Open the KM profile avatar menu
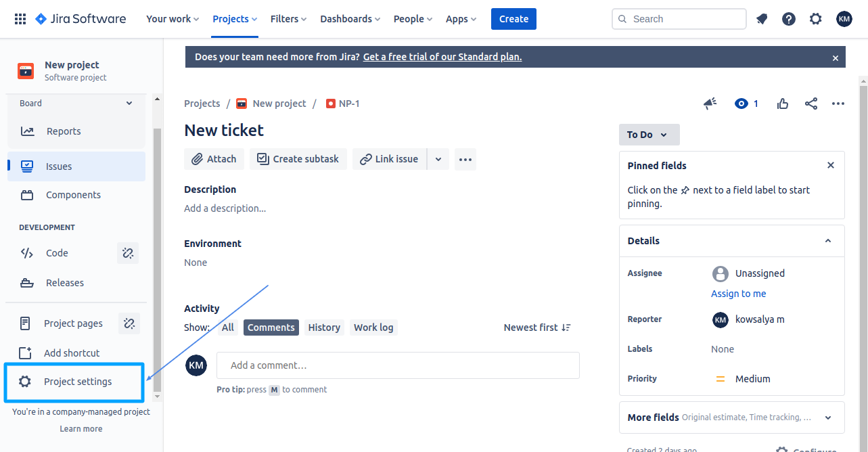This screenshot has height=452, width=868. pos(844,19)
